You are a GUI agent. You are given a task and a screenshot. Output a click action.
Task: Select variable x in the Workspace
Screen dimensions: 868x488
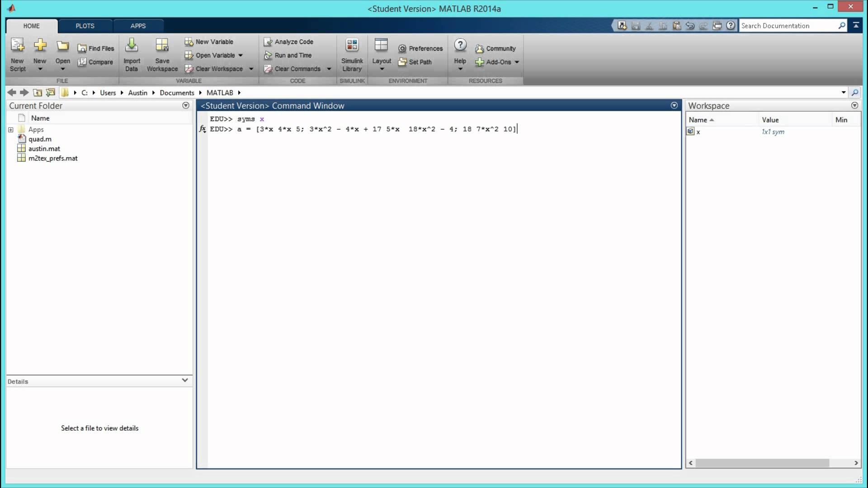(698, 132)
